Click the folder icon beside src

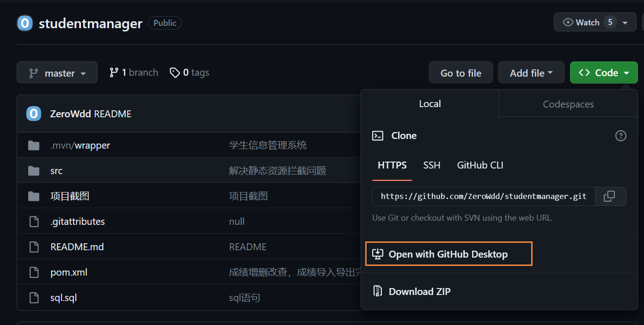[34, 171]
